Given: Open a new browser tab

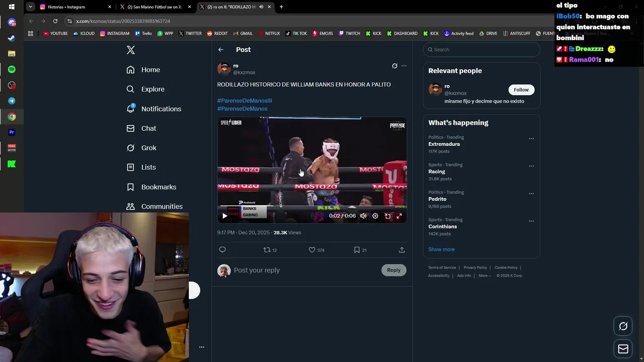Looking at the screenshot, I should point(281,7).
